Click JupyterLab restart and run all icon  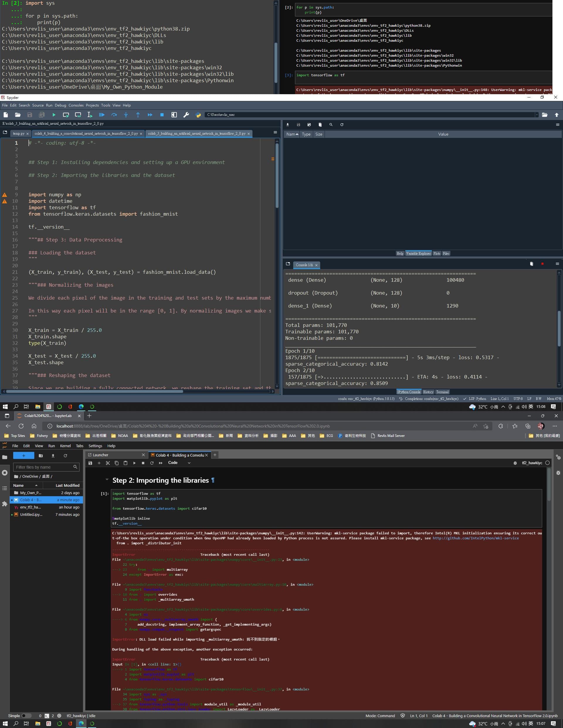tap(161, 463)
